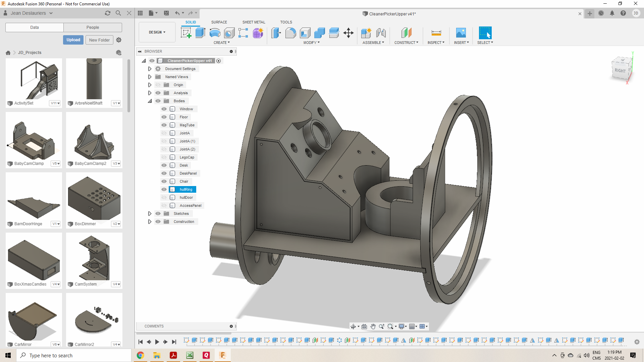This screenshot has height=362, width=644.
Task: Open the DESIGN workspace dropdown
Action: click(x=157, y=32)
